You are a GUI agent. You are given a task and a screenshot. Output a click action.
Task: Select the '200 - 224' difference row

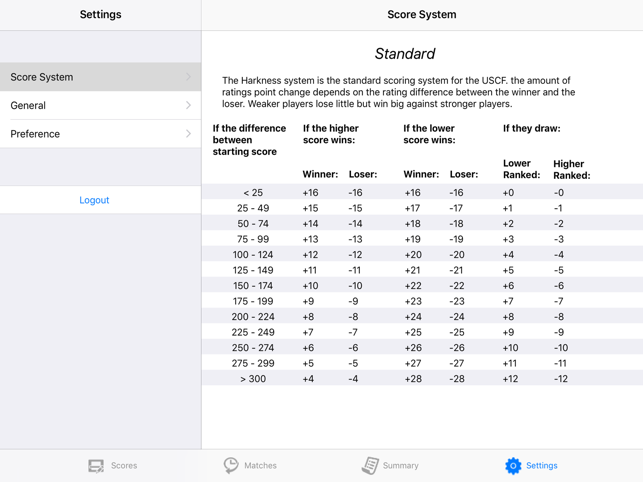click(x=422, y=316)
